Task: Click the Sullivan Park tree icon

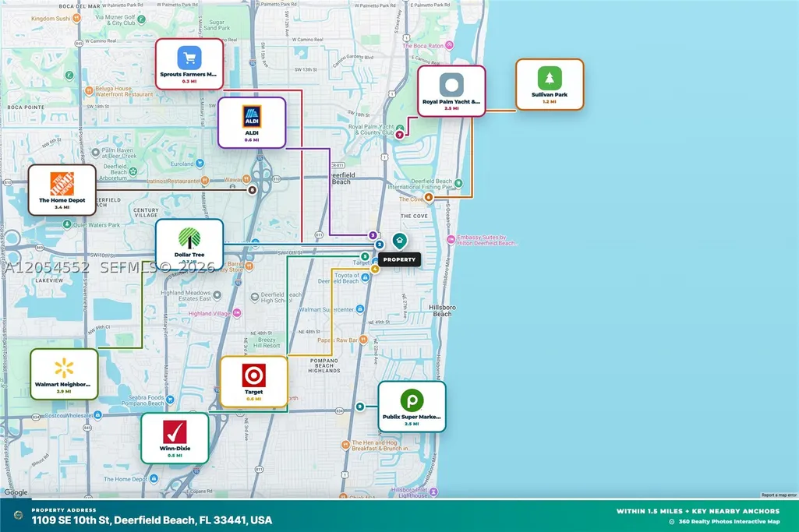Action: pos(550,79)
